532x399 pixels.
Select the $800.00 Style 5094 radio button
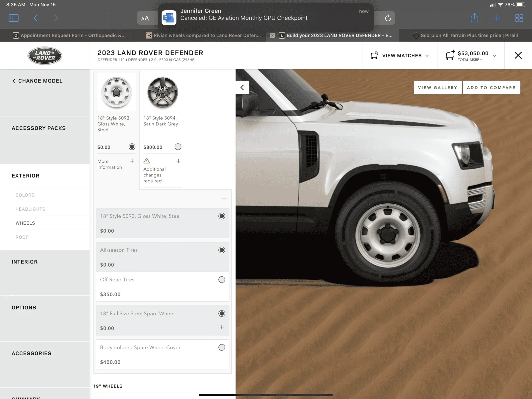point(178,147)
